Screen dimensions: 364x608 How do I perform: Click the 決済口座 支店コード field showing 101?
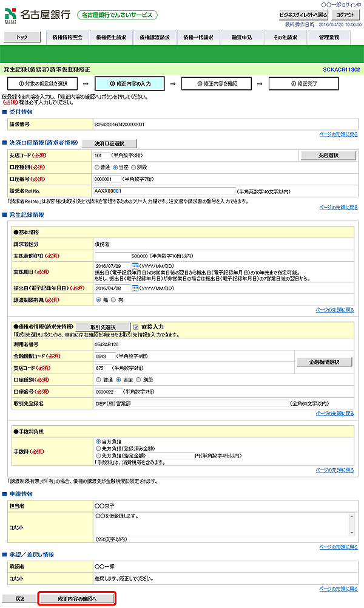(101, 155)
